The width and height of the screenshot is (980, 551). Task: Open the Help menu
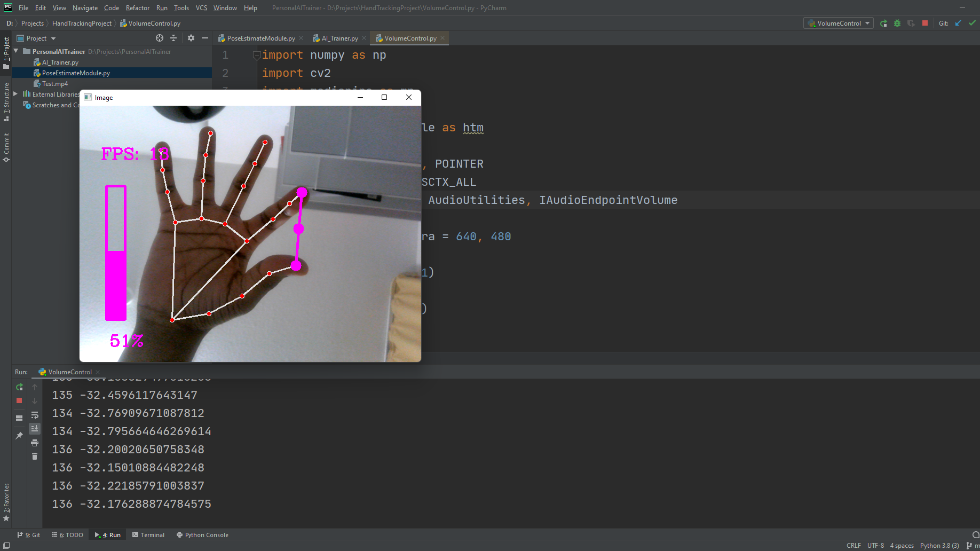(x=250, y=7)
